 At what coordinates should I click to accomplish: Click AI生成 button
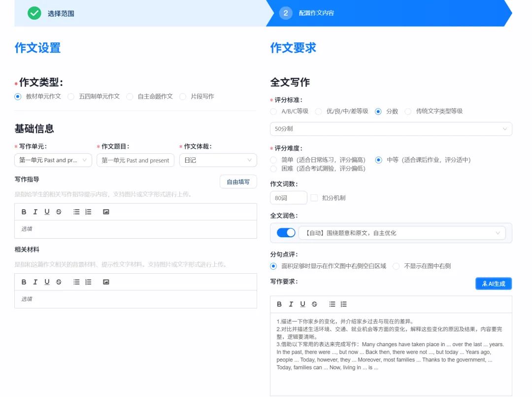493,284
